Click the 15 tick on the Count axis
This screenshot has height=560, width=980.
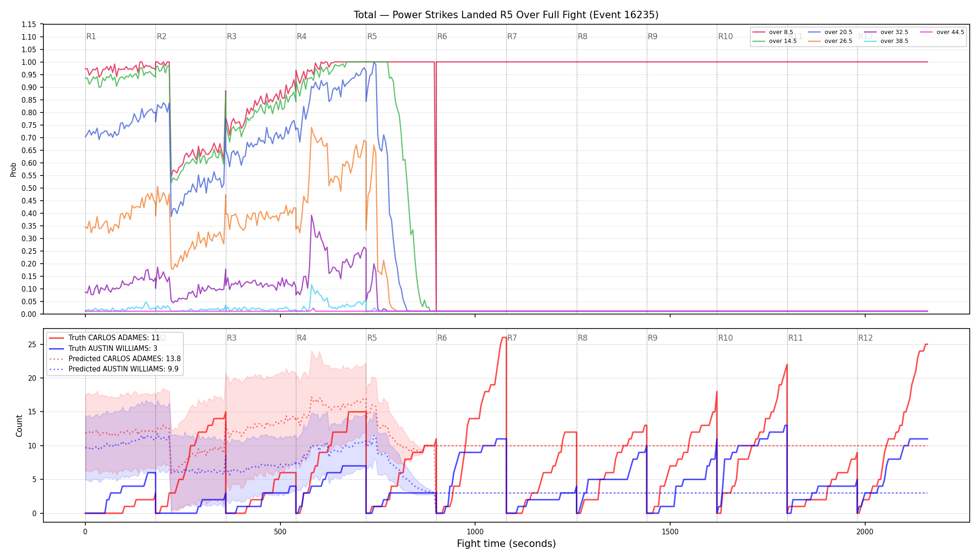[32, 412]
